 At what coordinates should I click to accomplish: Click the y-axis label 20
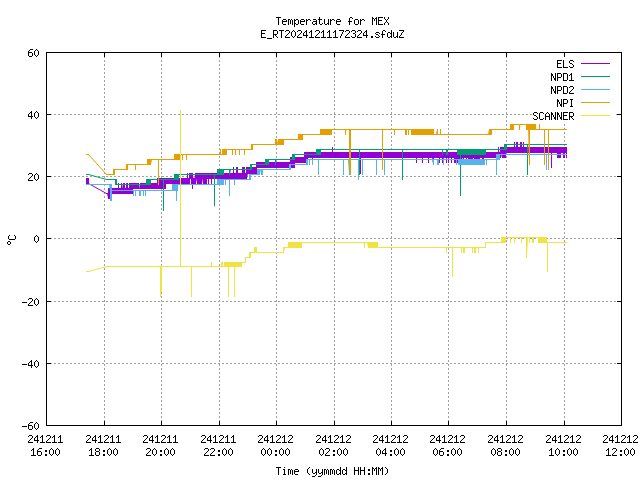point(33,177)
